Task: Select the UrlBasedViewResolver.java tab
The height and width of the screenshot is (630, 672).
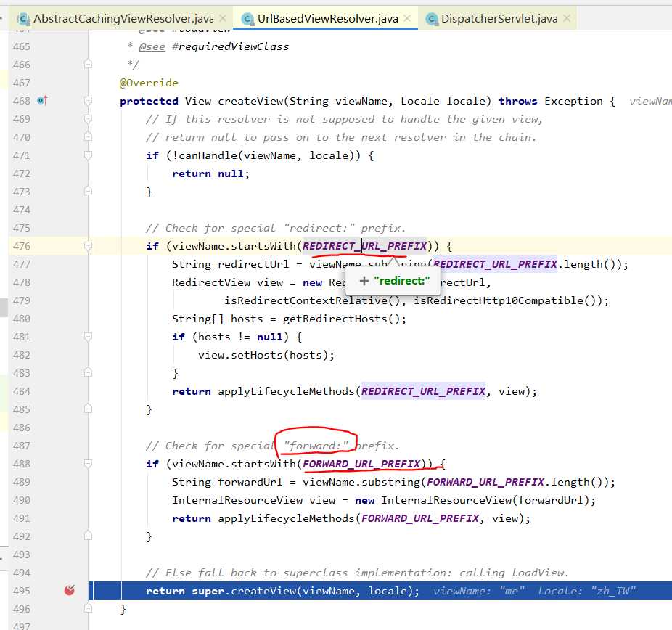Action: pyautogui.click(x=327, y=18)
